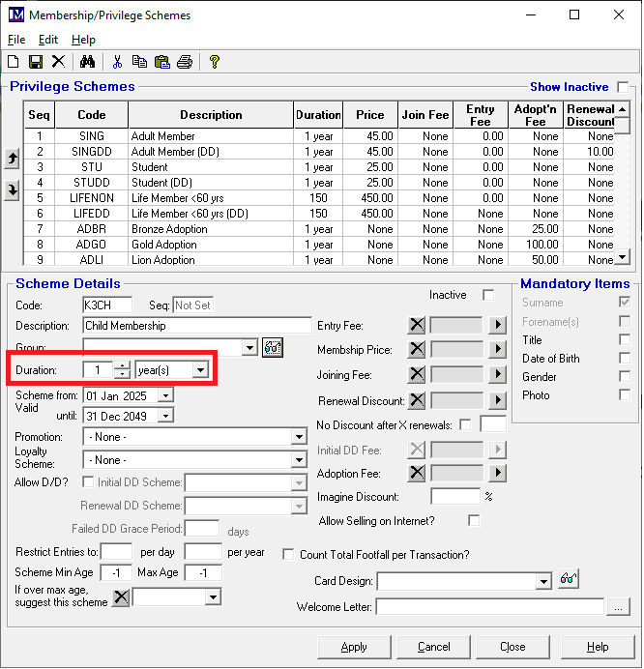The width and height of the screenshot is (644, 669).
Task: Click the yellow question mark Help icon
Action: 215,62
